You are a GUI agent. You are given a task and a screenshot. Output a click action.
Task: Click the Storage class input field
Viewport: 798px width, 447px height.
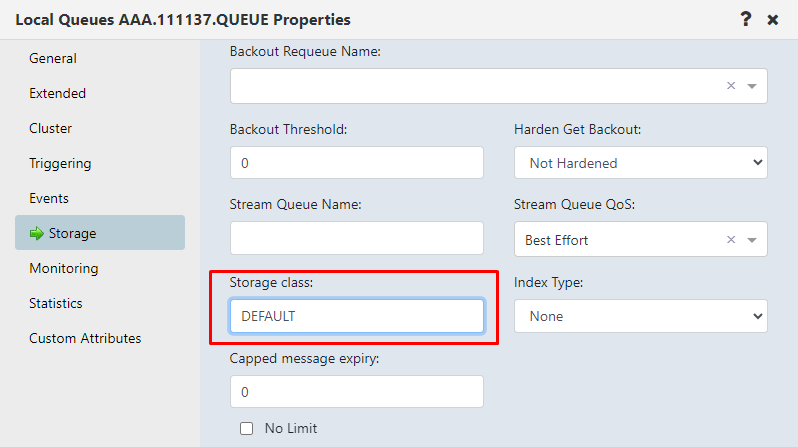[x=357, y=316]
